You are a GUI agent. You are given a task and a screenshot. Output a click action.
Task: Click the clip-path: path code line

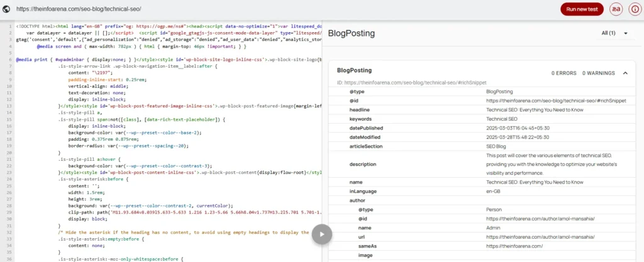click(195, 212)
